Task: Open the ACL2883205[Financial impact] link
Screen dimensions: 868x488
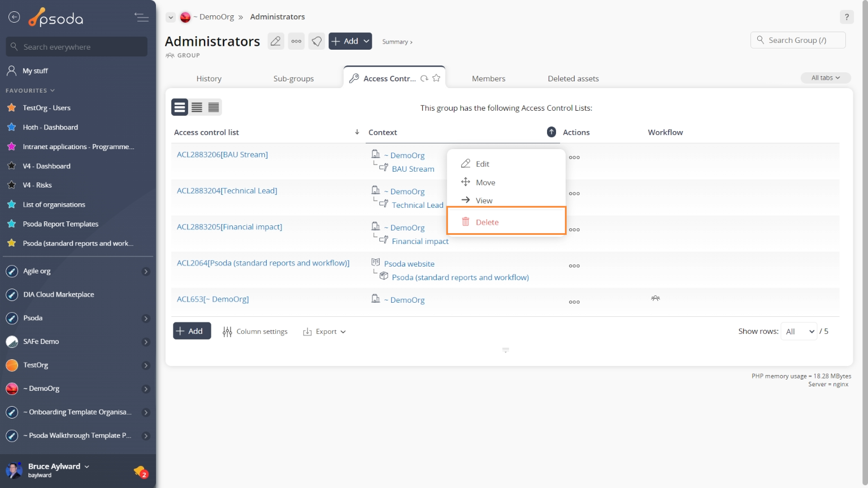Action: point(229,226)
